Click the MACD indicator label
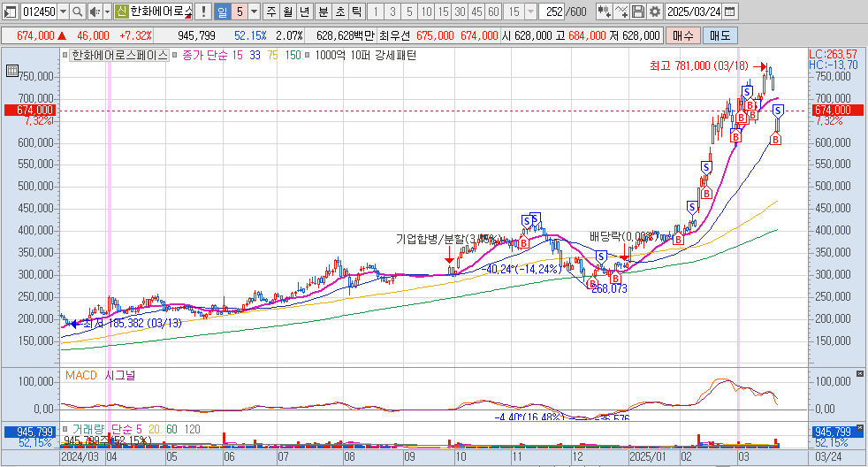Screen dimensions: 868x467 (x=80, y=375)
